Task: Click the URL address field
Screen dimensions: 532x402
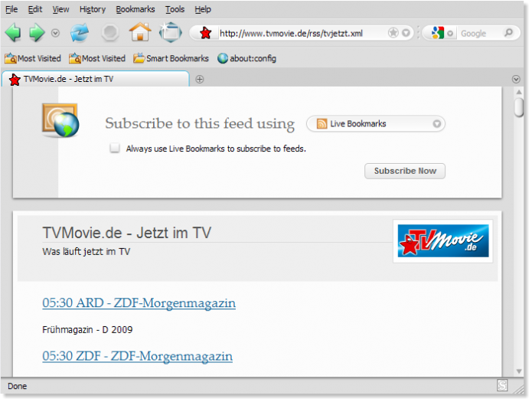Action: (302, 33)
